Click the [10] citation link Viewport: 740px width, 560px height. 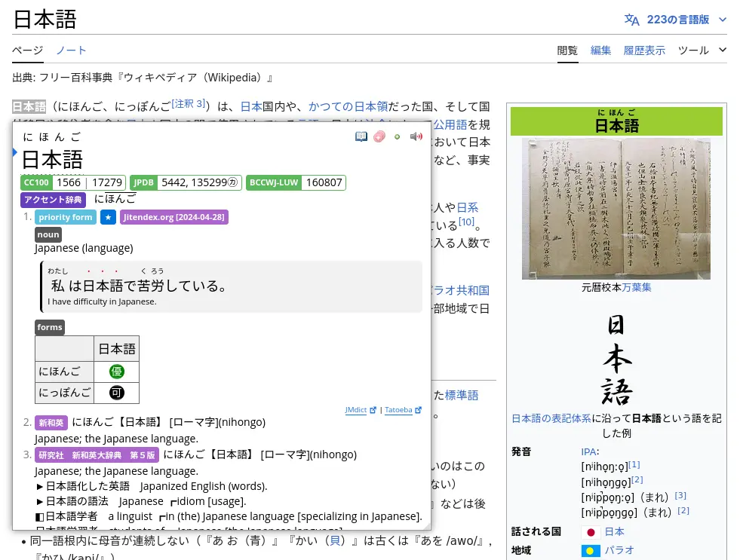467,222
